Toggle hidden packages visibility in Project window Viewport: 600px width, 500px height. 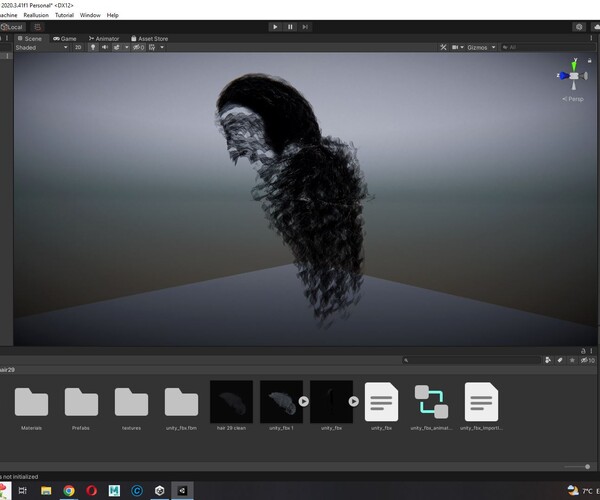click(588, 360)
